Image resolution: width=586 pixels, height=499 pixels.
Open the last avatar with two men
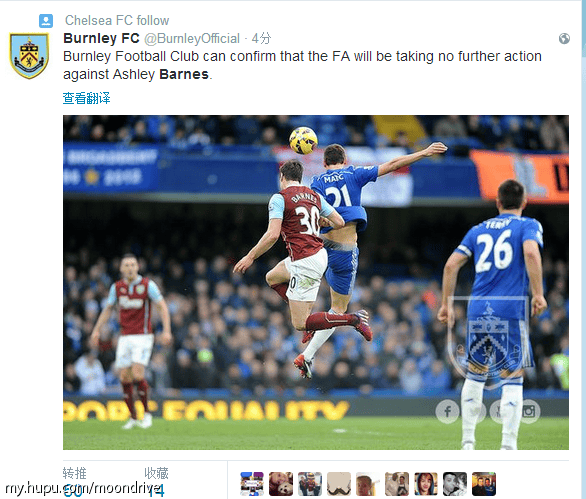pyautogui.click(x=484, y=484)
